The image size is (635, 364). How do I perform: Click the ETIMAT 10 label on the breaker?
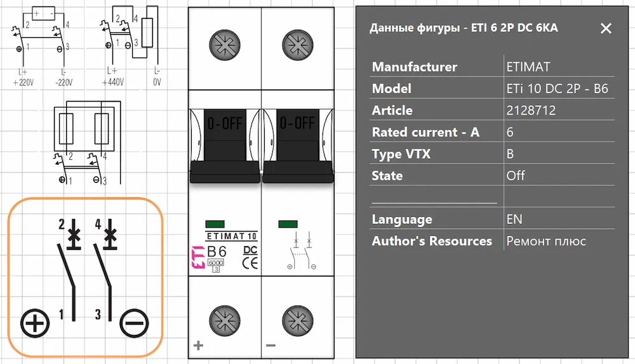[232, 236]
